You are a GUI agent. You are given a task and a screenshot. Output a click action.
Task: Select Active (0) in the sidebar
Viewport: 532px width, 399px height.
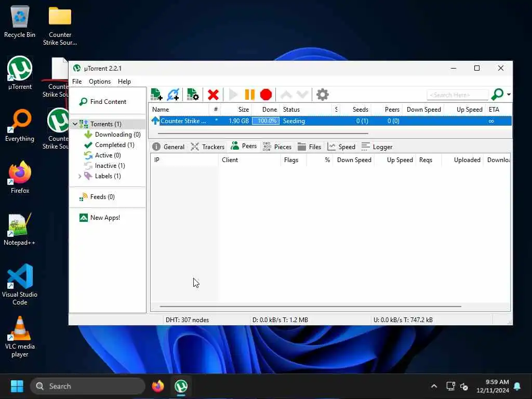[x=108, y=155]
